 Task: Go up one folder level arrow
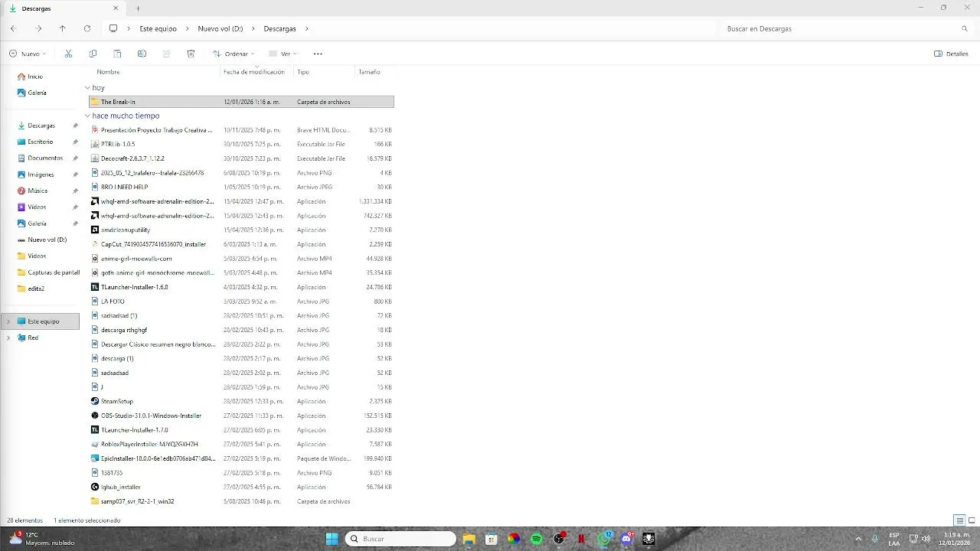63,28
